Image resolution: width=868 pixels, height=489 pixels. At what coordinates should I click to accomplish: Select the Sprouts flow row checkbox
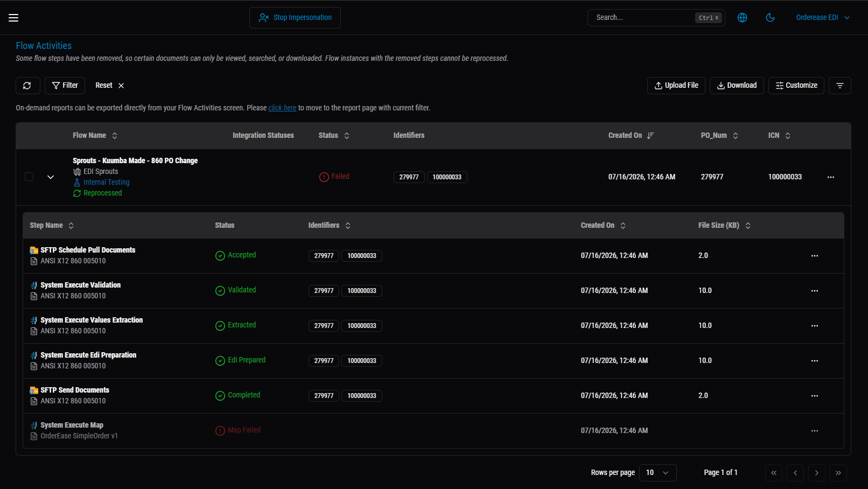coord(29,177)
